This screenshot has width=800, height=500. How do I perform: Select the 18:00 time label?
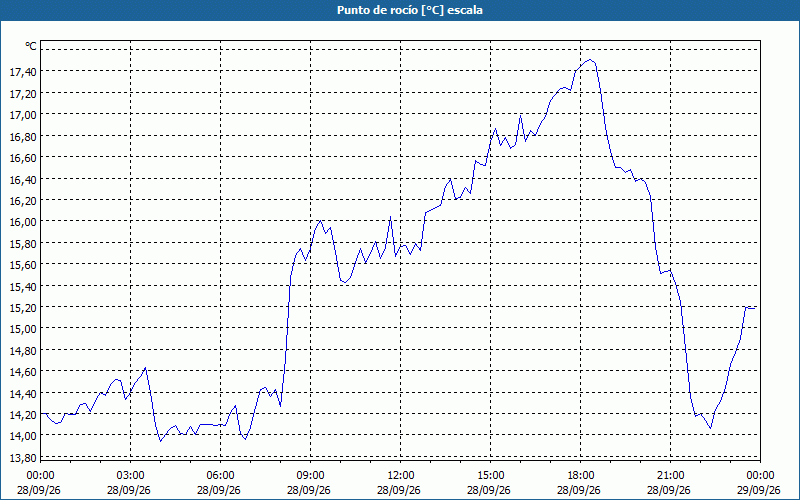point(581,476)
